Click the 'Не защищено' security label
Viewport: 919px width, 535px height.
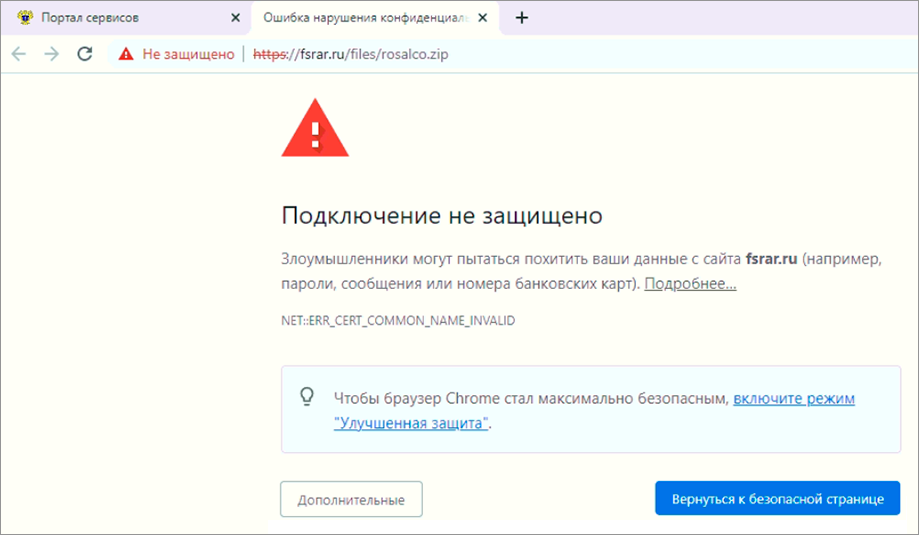click(x=188, y=54)
